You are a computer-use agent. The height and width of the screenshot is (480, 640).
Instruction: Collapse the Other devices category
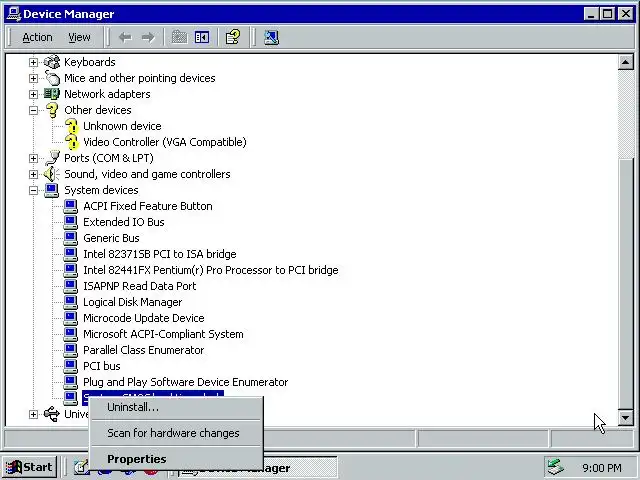coord(33,110)
